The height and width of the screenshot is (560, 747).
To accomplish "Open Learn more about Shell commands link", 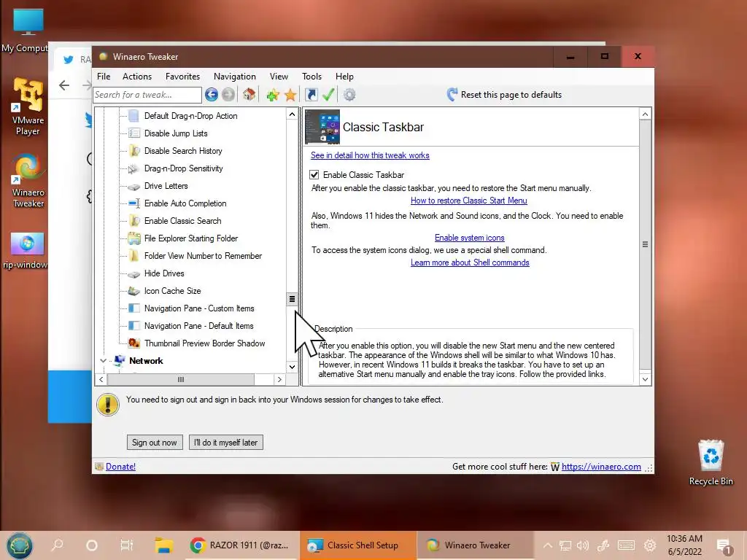I will 470,262.
